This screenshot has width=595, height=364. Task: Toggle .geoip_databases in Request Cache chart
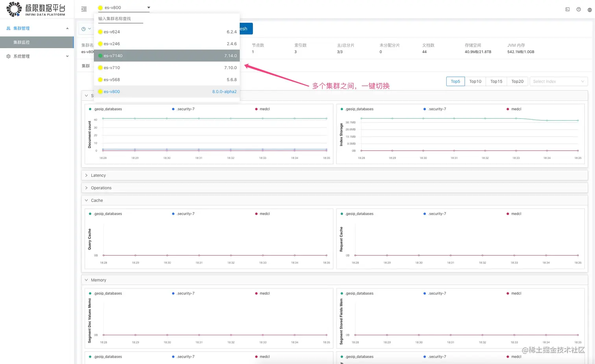coord(357,214)
